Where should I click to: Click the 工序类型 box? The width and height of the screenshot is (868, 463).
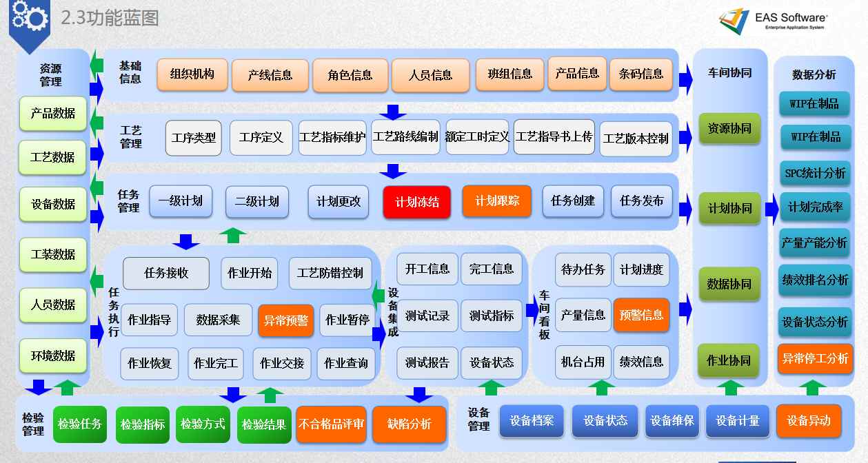194,138
